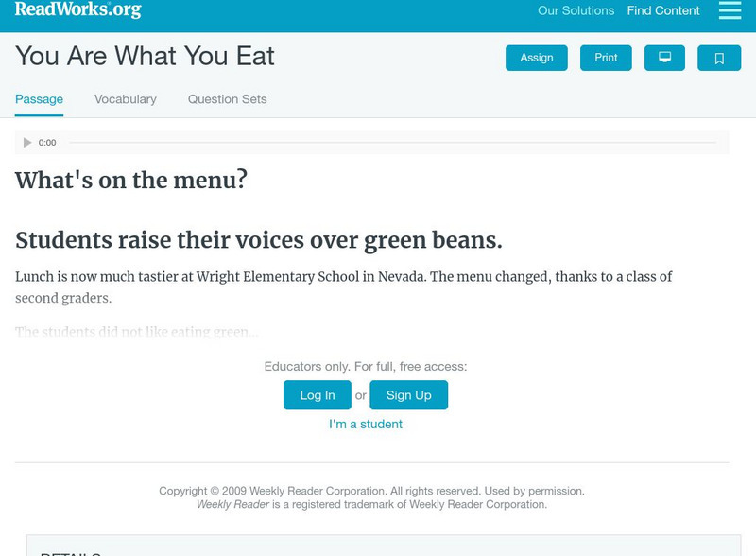756x556 pixels.
Task: Click the audio progress bar
Action: point(392,143)
